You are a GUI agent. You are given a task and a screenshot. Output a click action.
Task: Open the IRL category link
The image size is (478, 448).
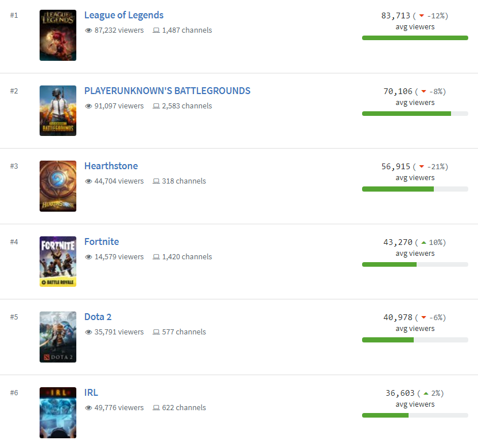[x=91, y=392]
